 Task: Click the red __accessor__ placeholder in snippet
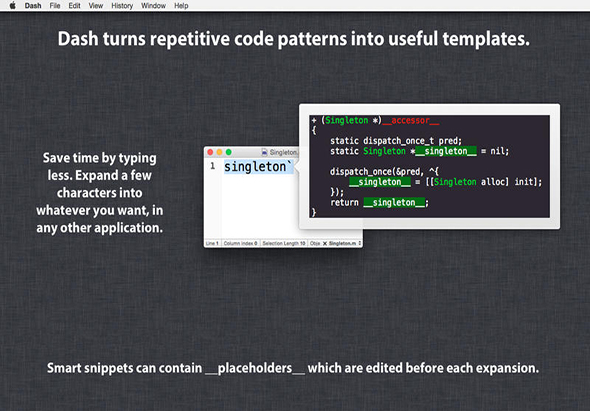click(x=411, y=120)
